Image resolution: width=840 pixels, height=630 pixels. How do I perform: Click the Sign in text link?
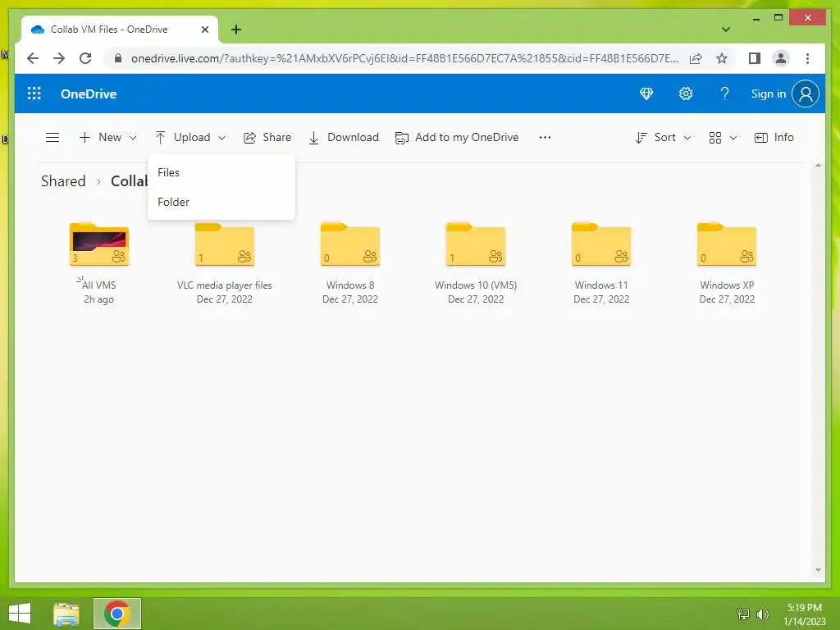pos(768,94)
